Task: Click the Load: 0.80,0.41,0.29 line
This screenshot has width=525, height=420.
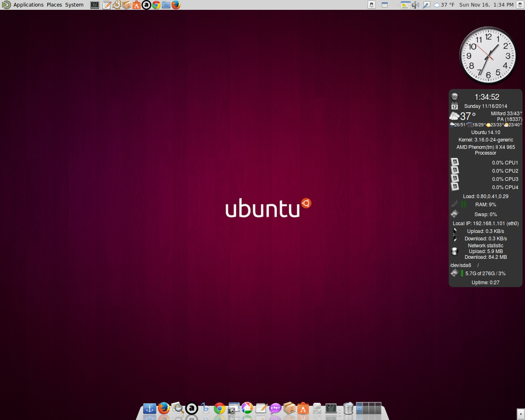Action: [x=486, y=196]
